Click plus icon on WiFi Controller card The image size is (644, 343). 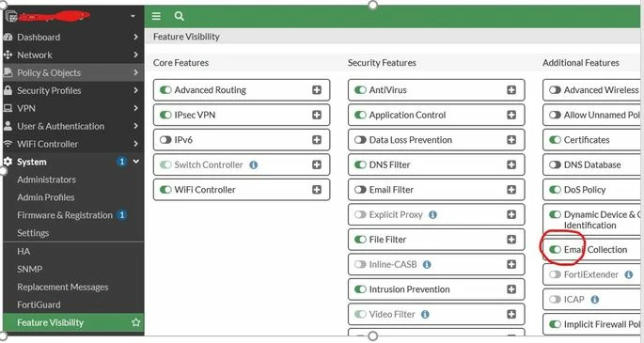[x=317, y=190]
